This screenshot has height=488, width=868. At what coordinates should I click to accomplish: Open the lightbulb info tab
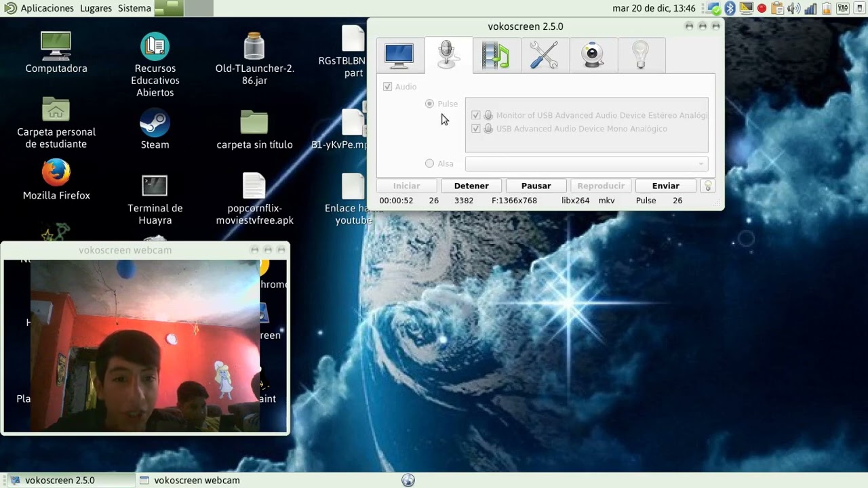641,55
